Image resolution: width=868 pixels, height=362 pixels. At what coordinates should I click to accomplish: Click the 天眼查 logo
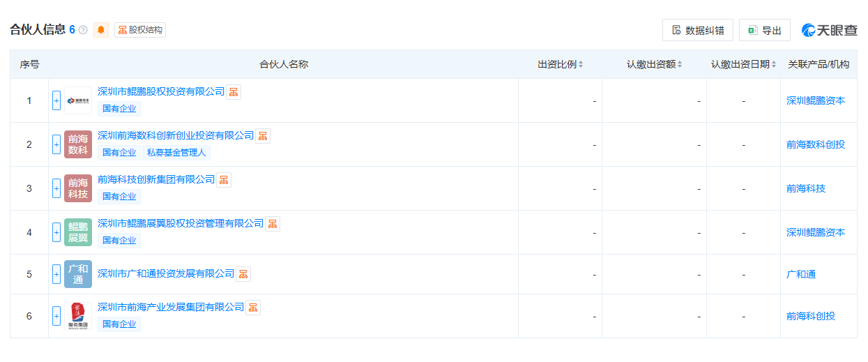tap(830, 30)
